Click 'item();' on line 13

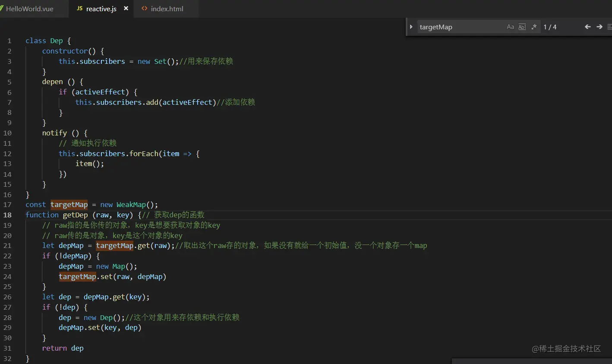coord(90,163)
